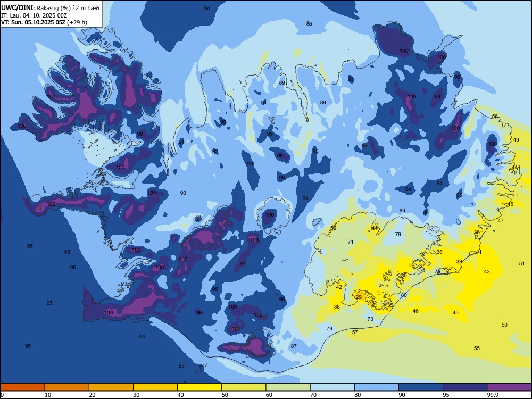Click the map value '57' on the south coast
The width and height of the screenshot is (532, 399).
[355, 332]
